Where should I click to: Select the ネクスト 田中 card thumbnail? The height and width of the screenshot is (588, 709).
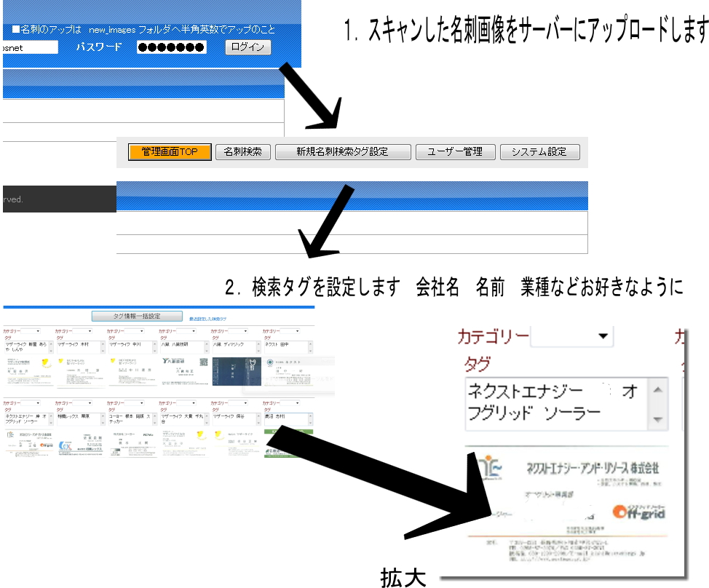[x=288, y=372]
